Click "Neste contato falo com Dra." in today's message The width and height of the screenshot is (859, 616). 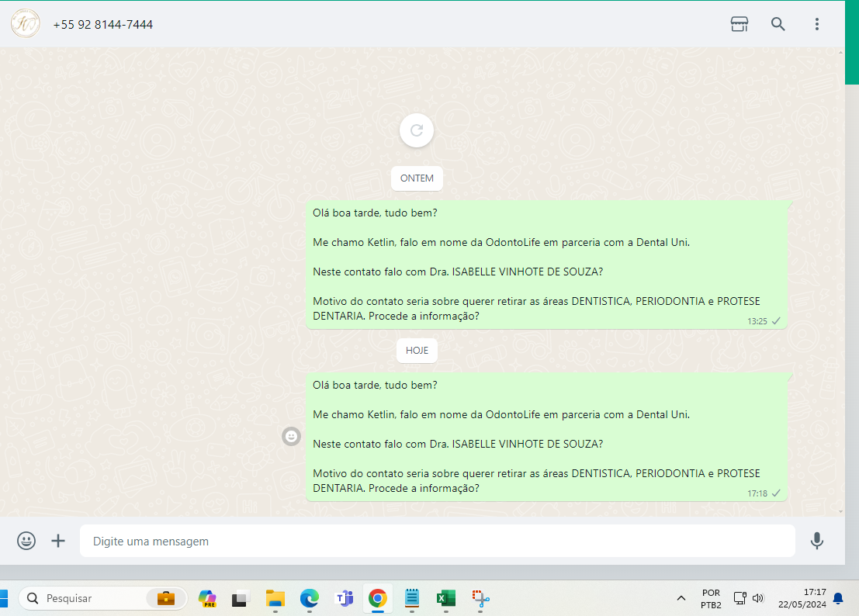click(x=380, y=444)
